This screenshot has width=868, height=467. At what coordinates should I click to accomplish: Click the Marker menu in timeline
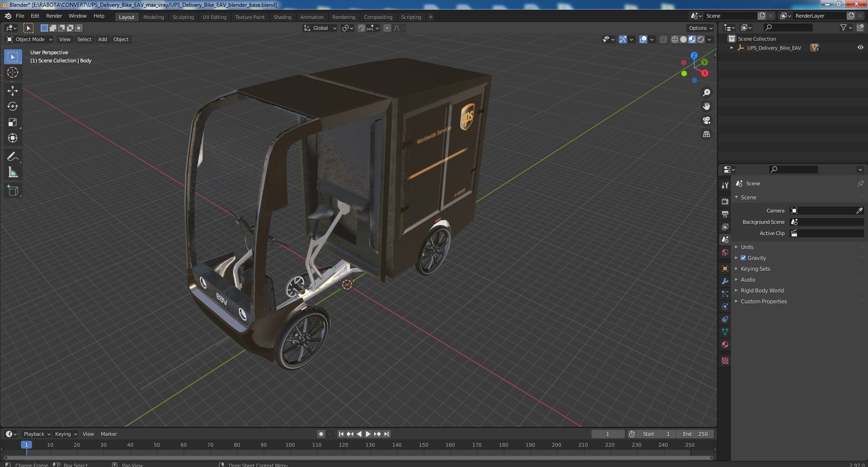coord(109,434)
